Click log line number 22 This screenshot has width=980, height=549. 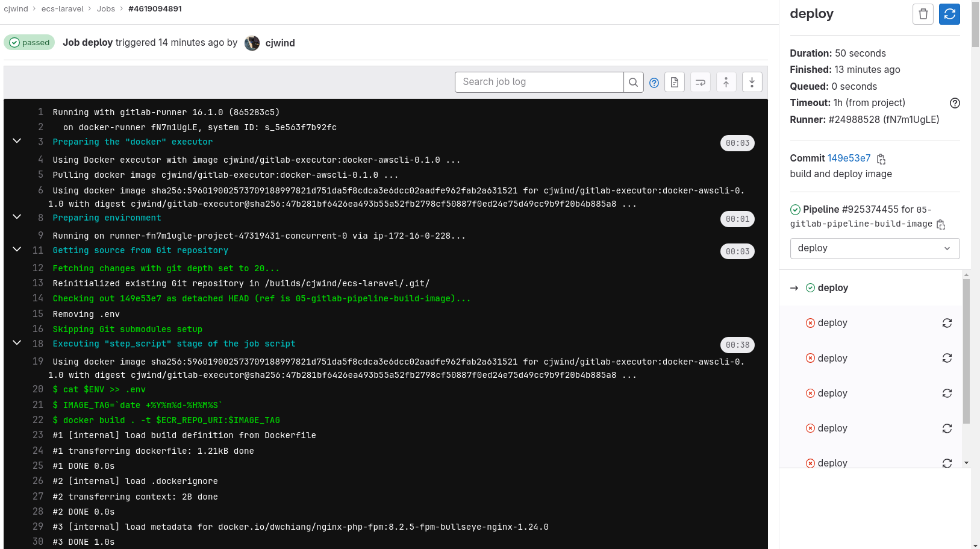[x=38, y=420]
